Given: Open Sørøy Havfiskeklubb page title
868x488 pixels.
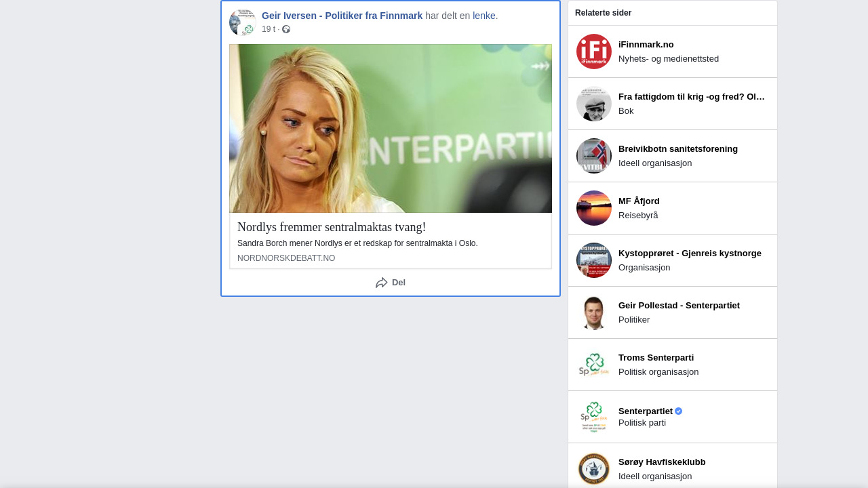Looking at the screenshot, I should pos(662,462).
